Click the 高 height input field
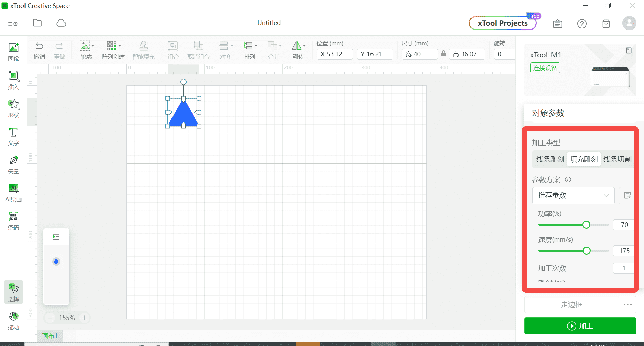644x346 pixels. [467, 54]
